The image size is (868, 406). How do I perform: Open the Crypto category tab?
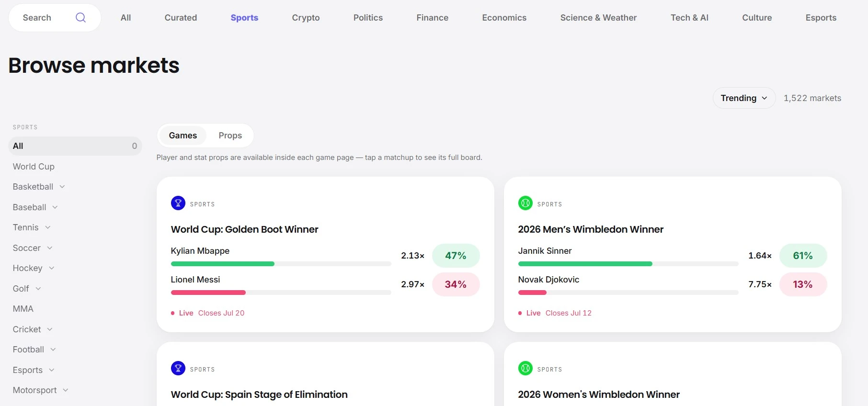pyautogui.click(x=306, y=18)
